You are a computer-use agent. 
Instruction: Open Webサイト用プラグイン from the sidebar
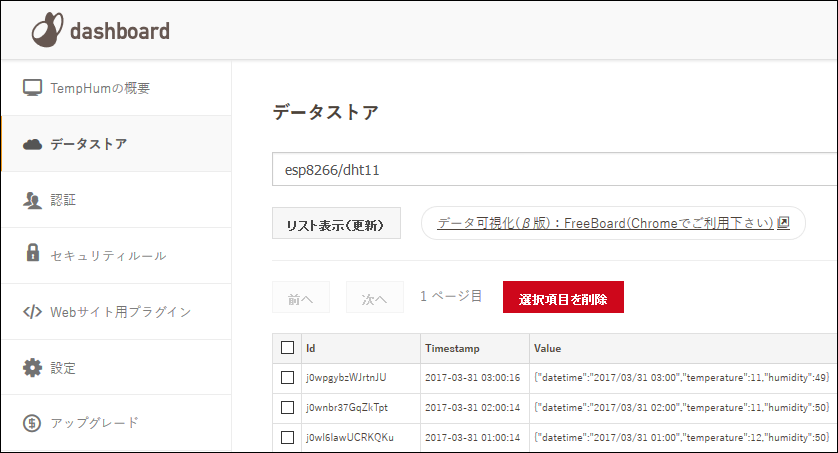[117, 312]
